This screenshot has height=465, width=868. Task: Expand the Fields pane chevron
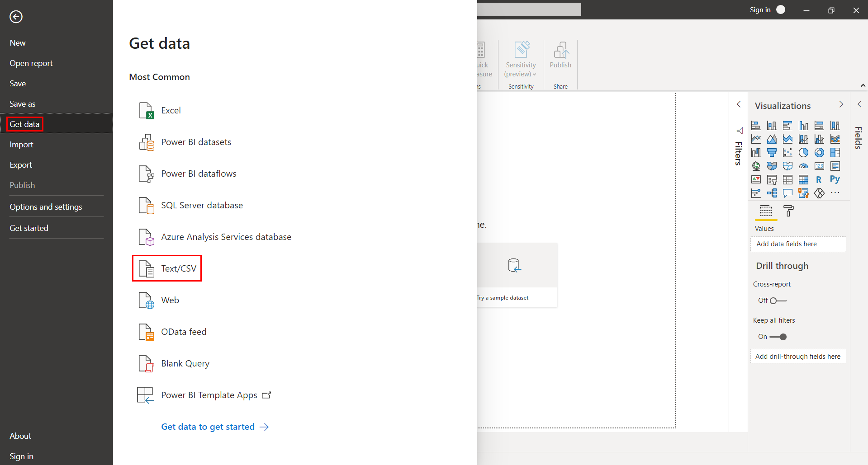click(859, 104)
